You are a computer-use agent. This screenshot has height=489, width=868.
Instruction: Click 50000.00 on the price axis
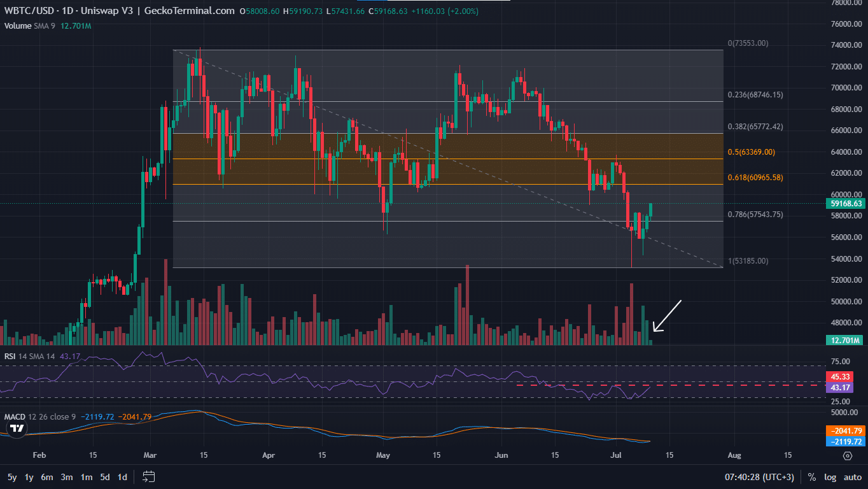(847, 301)
